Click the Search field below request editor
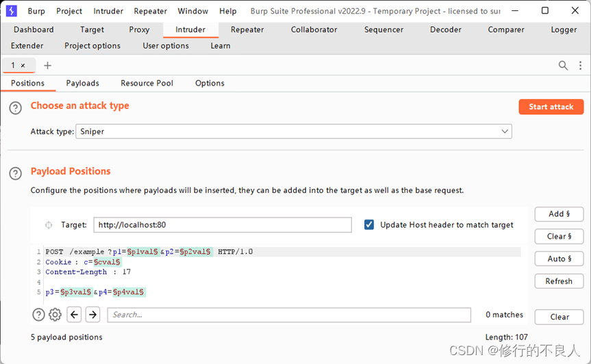This screenshot has width=591, height=364. pos(289,315)
